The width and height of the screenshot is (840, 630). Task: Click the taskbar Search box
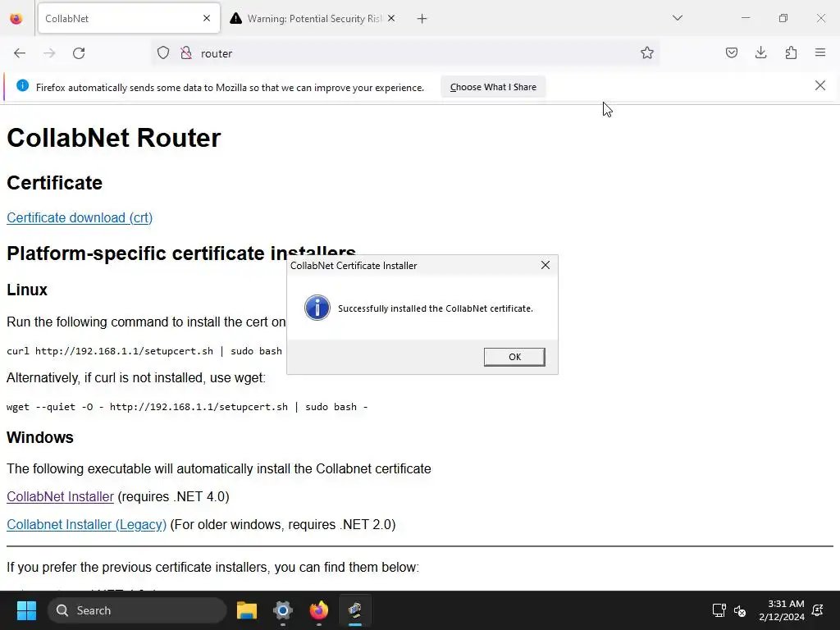pyautogui.click(x=137, y=610)
